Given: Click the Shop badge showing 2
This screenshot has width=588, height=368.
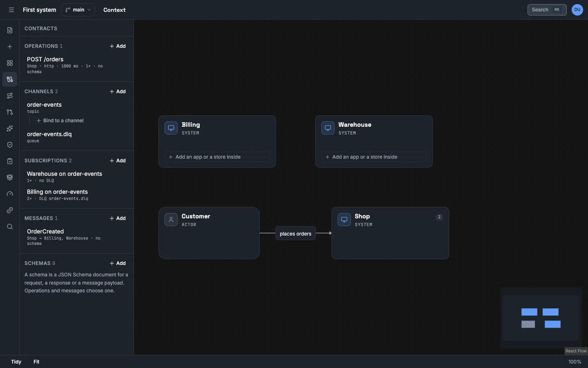Looking at the screenshot, I should click(439, 217).
